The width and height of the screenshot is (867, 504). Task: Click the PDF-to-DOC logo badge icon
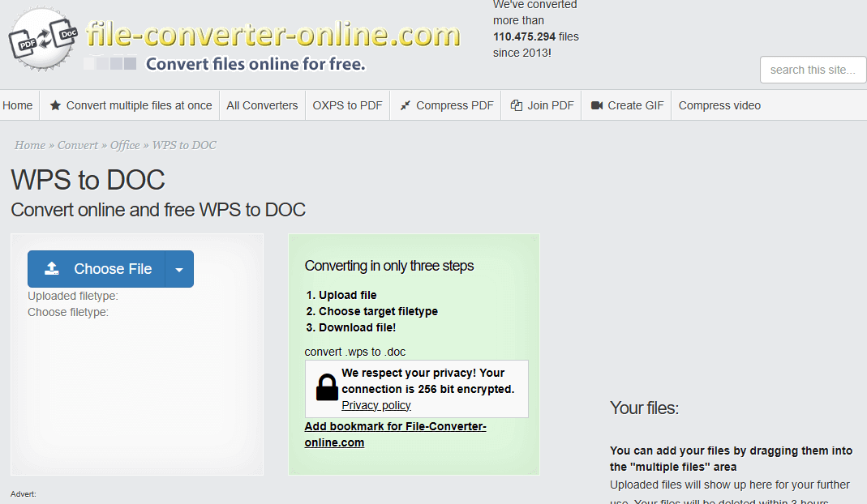click(41, 38)
